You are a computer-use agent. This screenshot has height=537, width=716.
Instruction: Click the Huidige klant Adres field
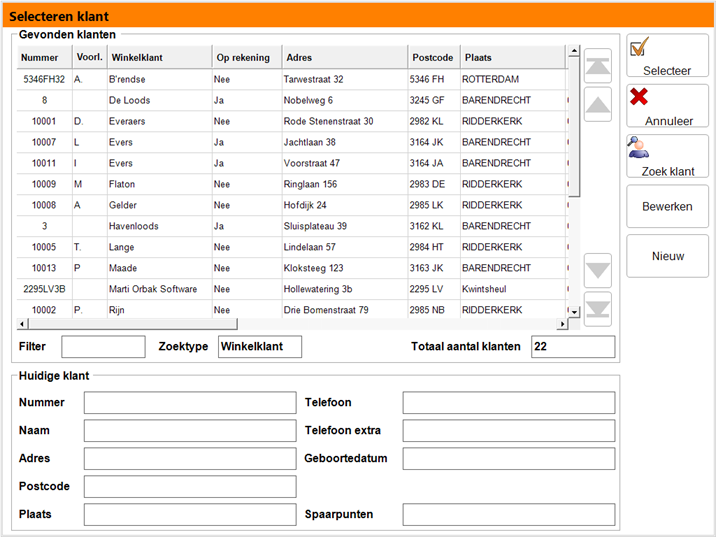coord(190,458)
